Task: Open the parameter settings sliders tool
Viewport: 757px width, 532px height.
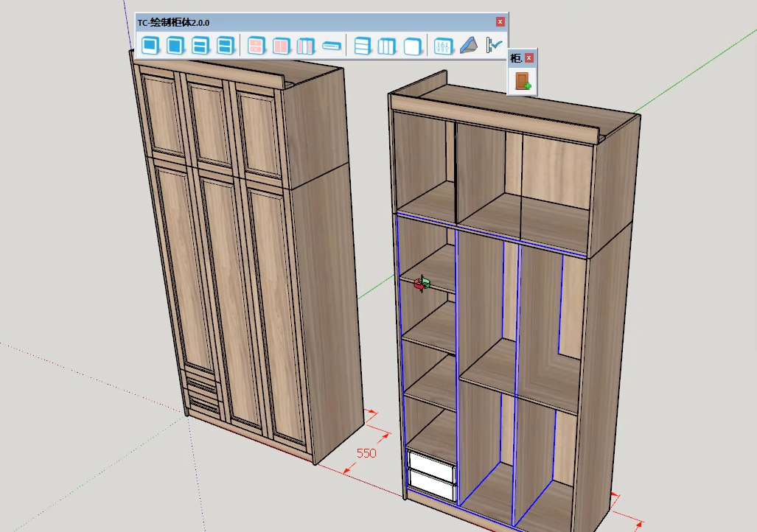Action: click(443, 45)
